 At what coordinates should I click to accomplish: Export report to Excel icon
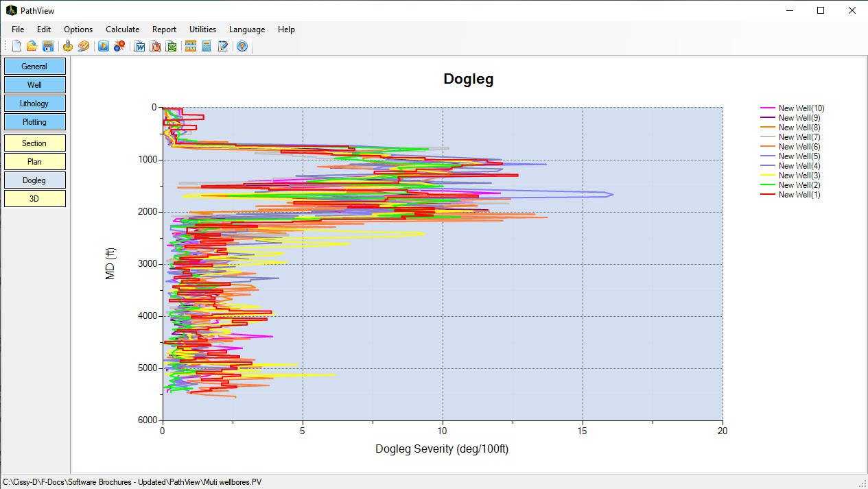tap(172, 47)
